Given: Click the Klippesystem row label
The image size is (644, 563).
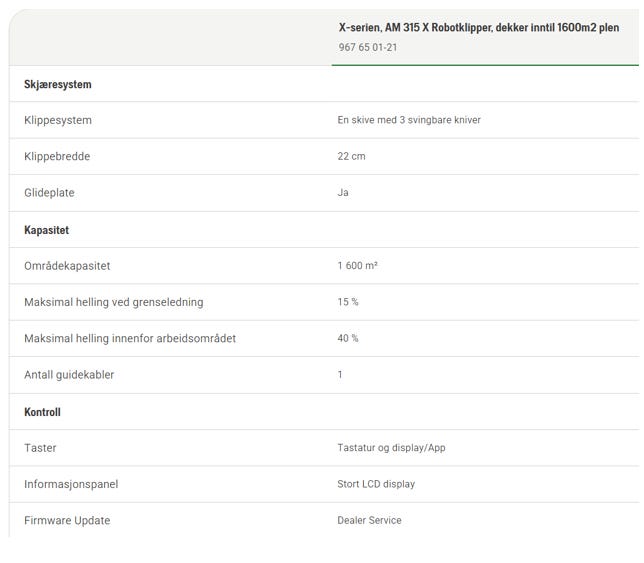Looking at the screenshot, I should click(x=58, y=120).
